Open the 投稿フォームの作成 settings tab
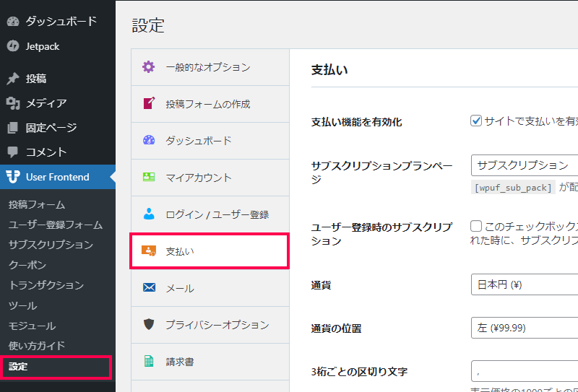 pos(210,104)
